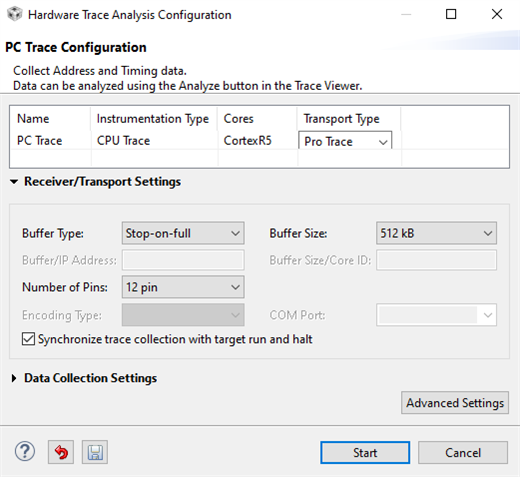Viewport: 520px width, 477px height.
Task: Click the disabled COM Port dropdown
Action: (x=436, y=315)
